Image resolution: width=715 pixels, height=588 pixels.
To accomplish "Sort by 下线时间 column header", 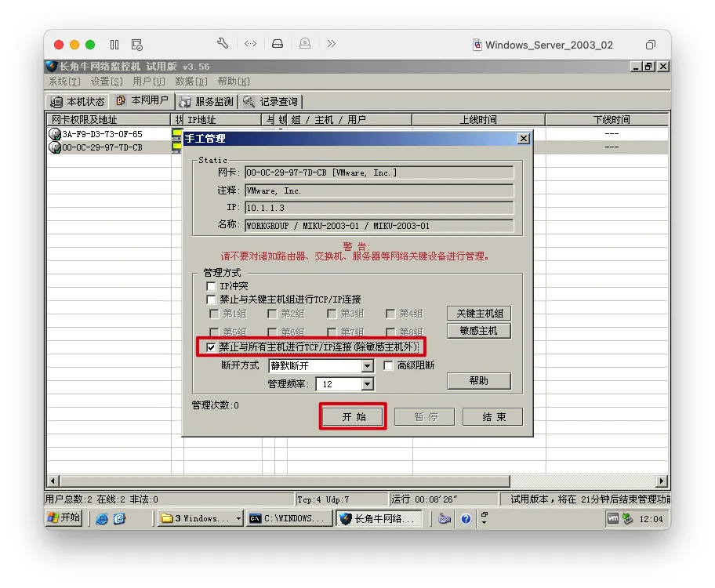I will (x=608, y=119).
